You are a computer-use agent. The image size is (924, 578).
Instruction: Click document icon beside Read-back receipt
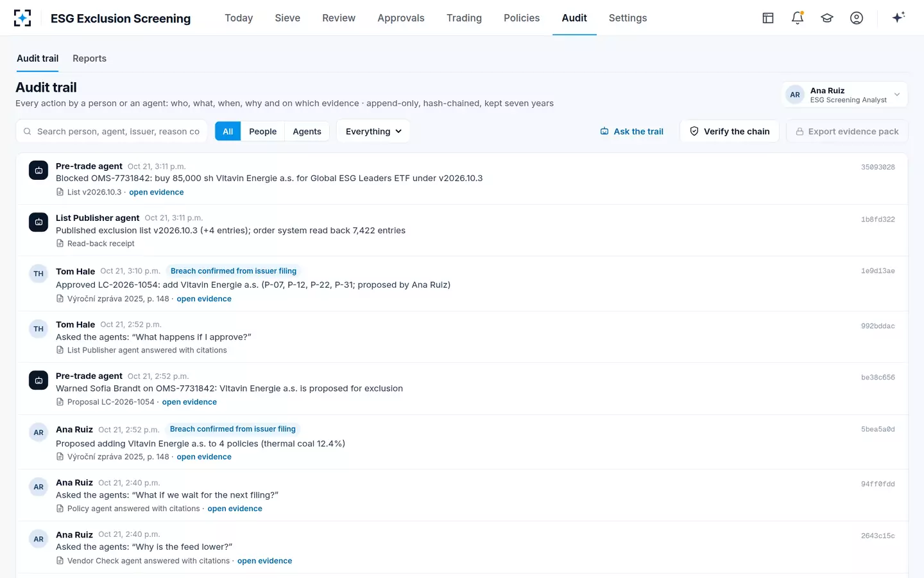click(60, 243)
